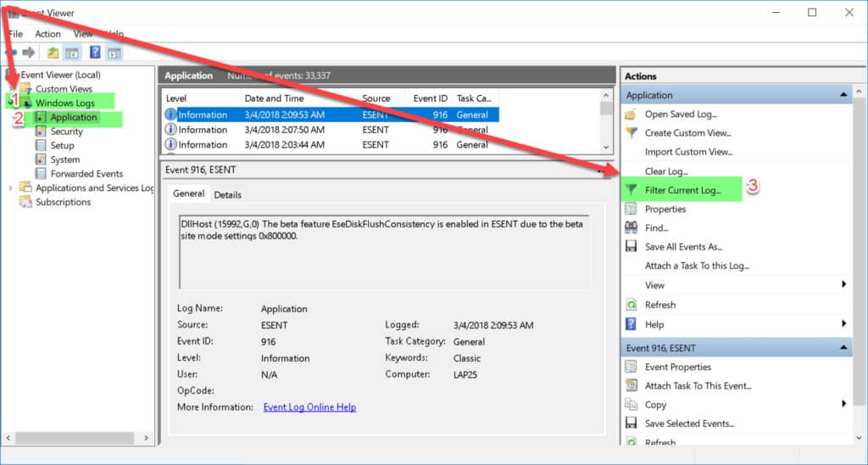Sort events by Date and Time column
The width and height of the screenshot is (868, 465).
pyautogui.click(x=299, y=98)
